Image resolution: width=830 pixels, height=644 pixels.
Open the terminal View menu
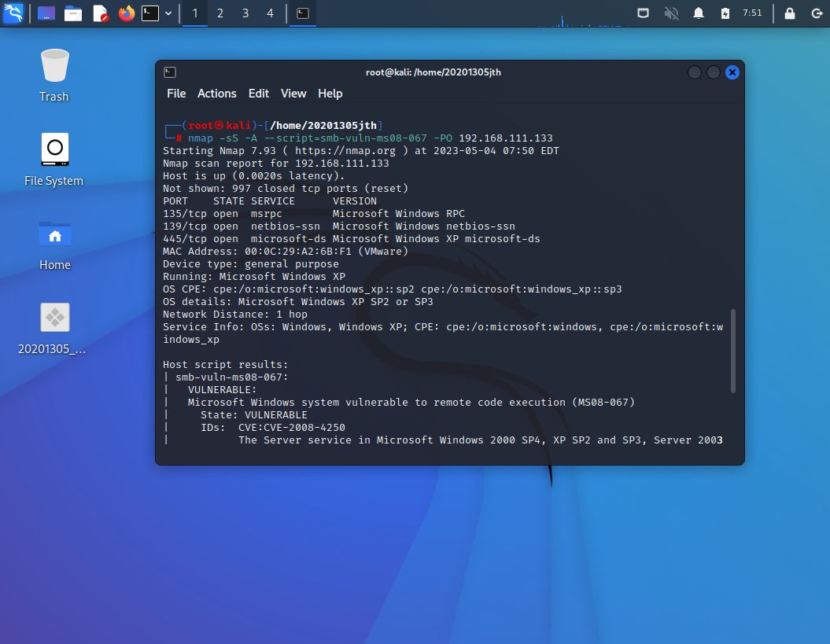293,94
